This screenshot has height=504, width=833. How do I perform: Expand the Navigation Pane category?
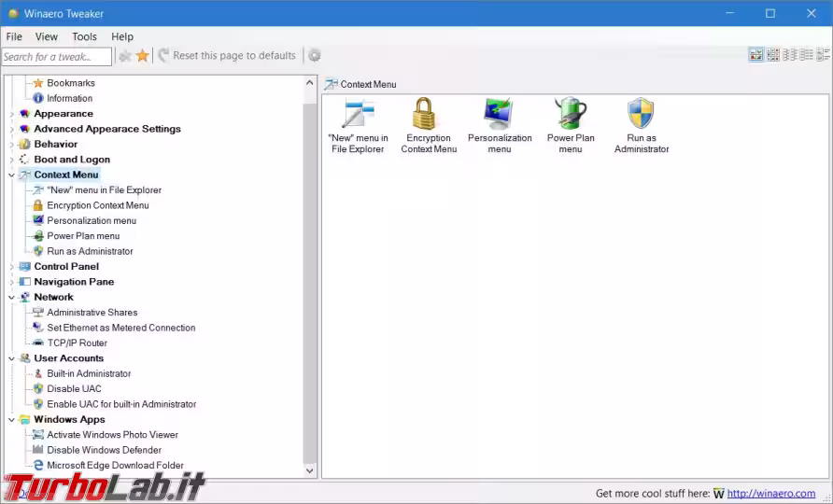(x=12, y=282)
